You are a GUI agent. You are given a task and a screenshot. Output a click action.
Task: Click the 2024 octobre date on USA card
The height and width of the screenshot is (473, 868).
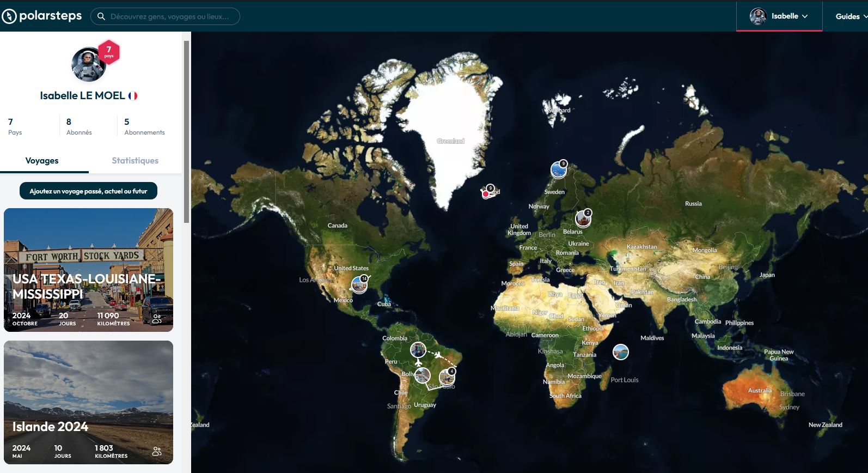[25, 319]
